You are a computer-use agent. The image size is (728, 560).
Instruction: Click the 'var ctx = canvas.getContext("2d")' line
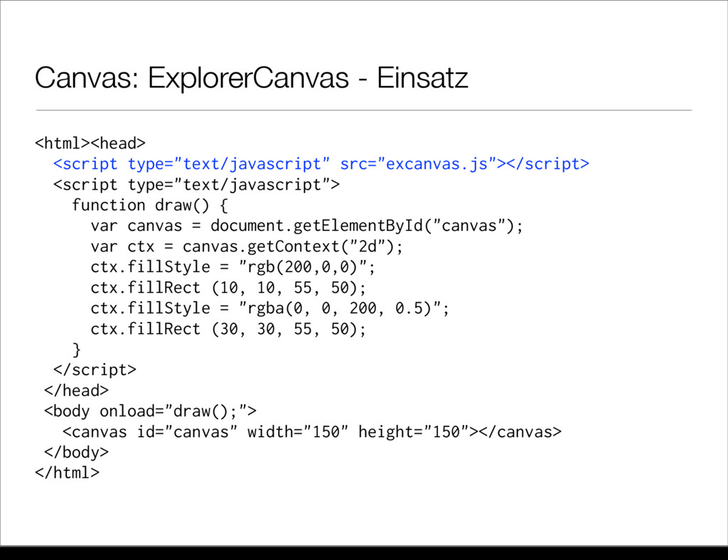247,247
